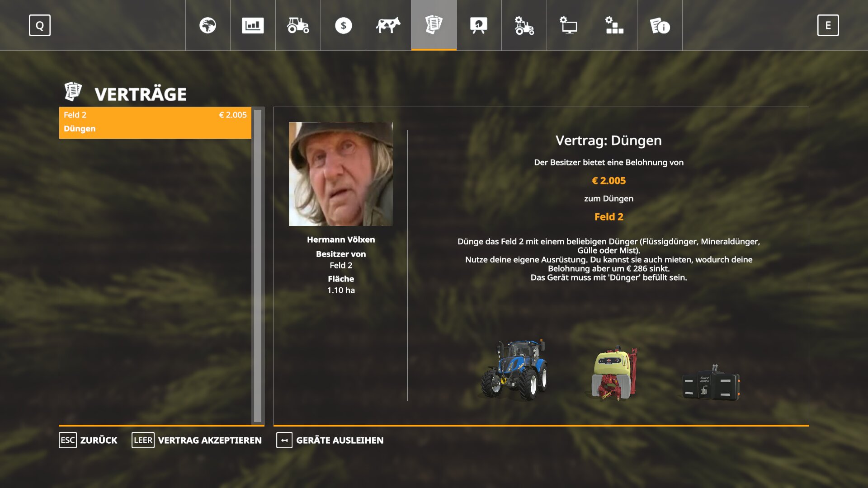Click Geräte Ausleihen to borrow equipment
The height and width of the screenshot is (488, 868).
click(330, 440)
